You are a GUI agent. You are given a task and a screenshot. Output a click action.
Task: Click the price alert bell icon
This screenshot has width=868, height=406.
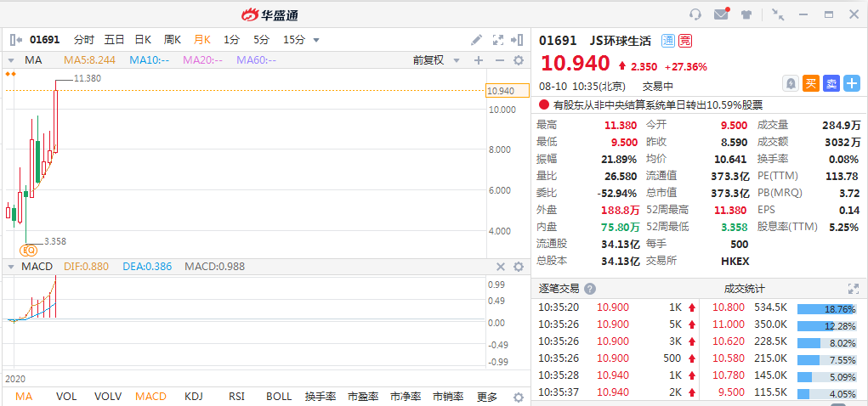tap(791, 83)
